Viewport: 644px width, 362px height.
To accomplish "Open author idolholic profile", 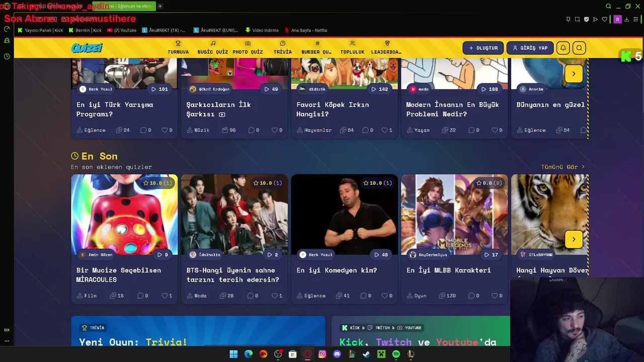I will point(205,255).
